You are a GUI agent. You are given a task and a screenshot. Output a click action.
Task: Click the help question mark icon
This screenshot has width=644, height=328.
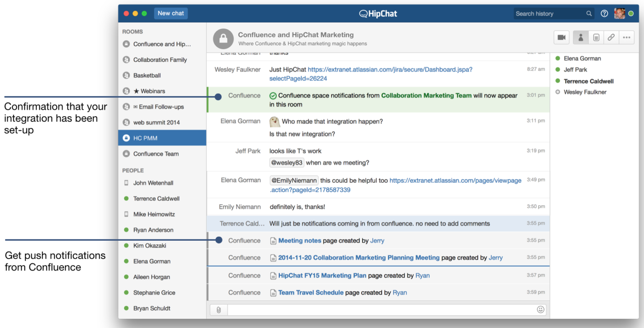pyautogui.click(x=604, y=13)
